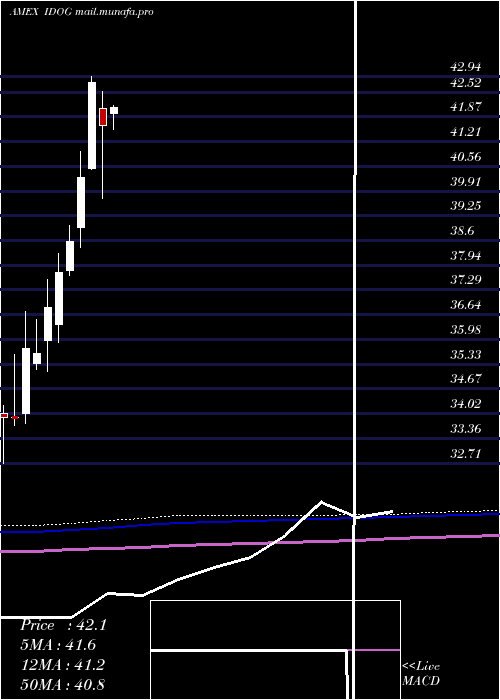Click the <<Live MACD label
This screenshot has width=500, height=700.
pyautogui.click(x=421, y=674)
